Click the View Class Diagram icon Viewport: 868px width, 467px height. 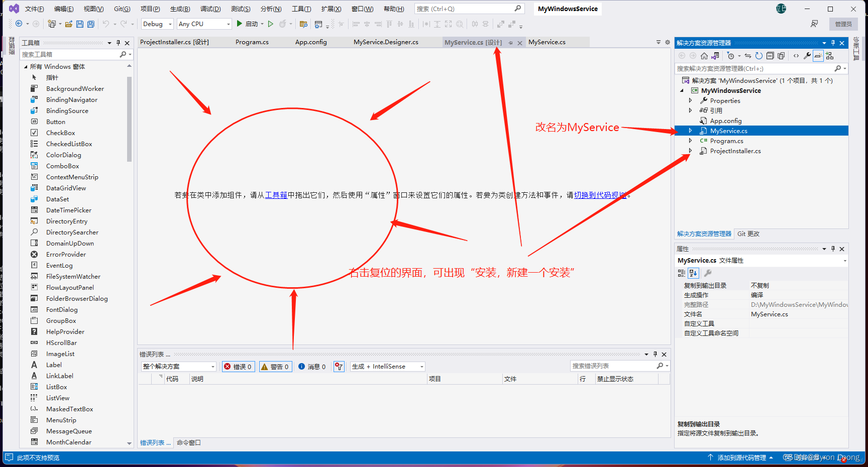point(830,56)
